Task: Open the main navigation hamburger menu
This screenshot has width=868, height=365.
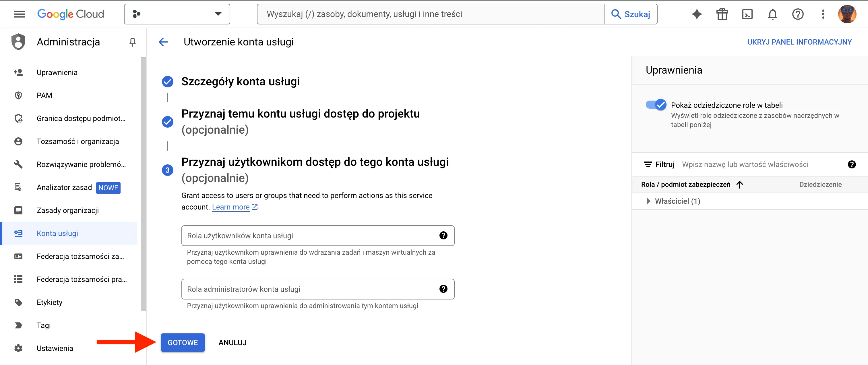Action: tap(19, 14)
